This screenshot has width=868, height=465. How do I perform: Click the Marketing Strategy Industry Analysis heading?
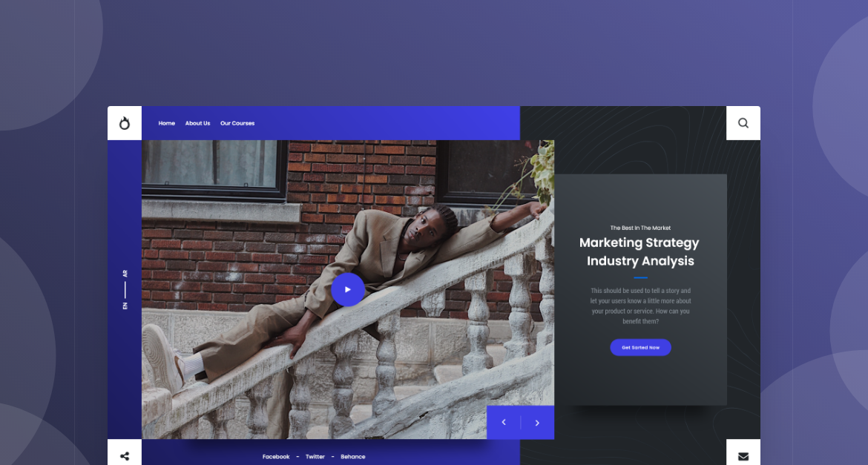(x=640, y=251)
